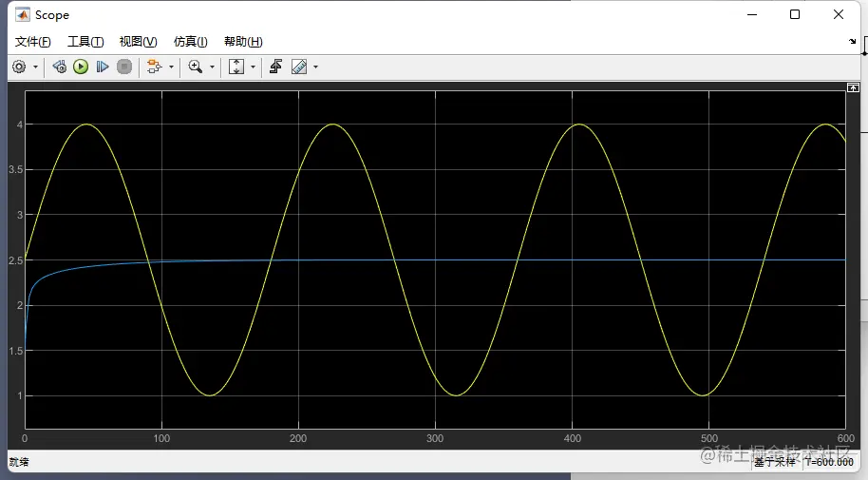Click the y-axis label 1.5
The image size is (868, 480).
coord(16,351)
